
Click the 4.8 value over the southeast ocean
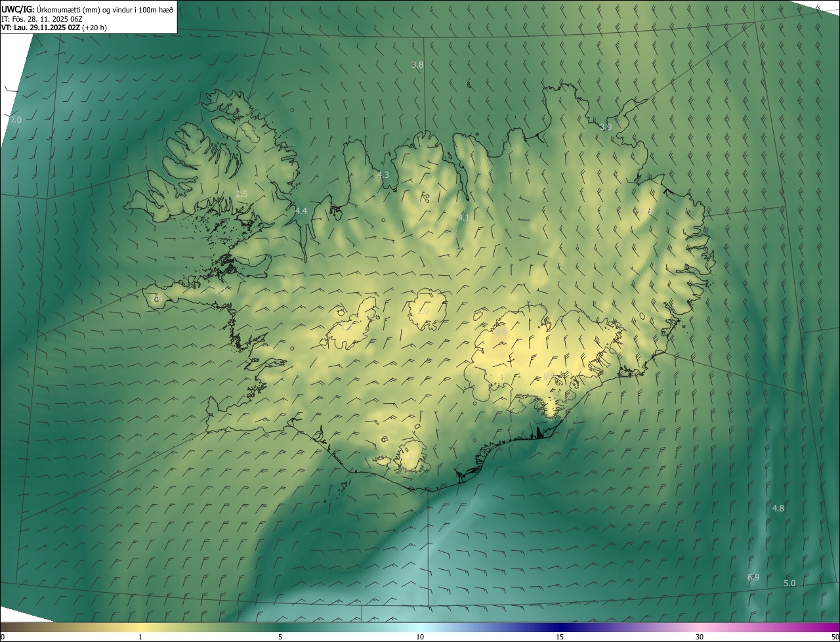point(778,508)
